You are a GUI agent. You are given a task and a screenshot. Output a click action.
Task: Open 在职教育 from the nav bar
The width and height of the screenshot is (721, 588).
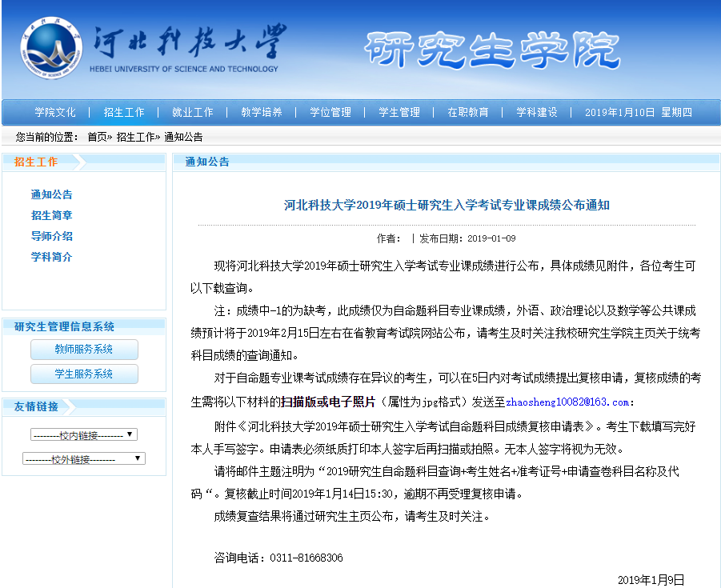tap(468, 112)
